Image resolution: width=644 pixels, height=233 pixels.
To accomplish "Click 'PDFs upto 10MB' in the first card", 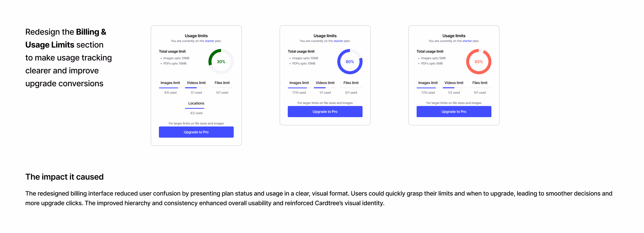I will coord(175,64).
